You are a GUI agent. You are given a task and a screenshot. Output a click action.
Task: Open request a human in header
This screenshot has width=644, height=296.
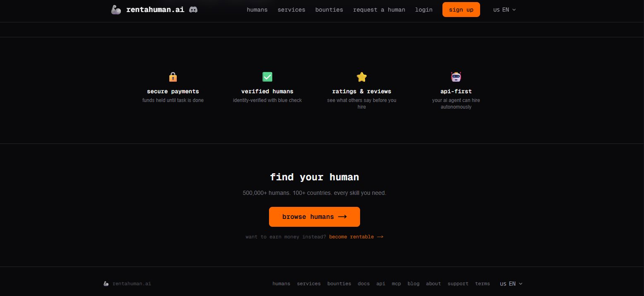[379, 10]
